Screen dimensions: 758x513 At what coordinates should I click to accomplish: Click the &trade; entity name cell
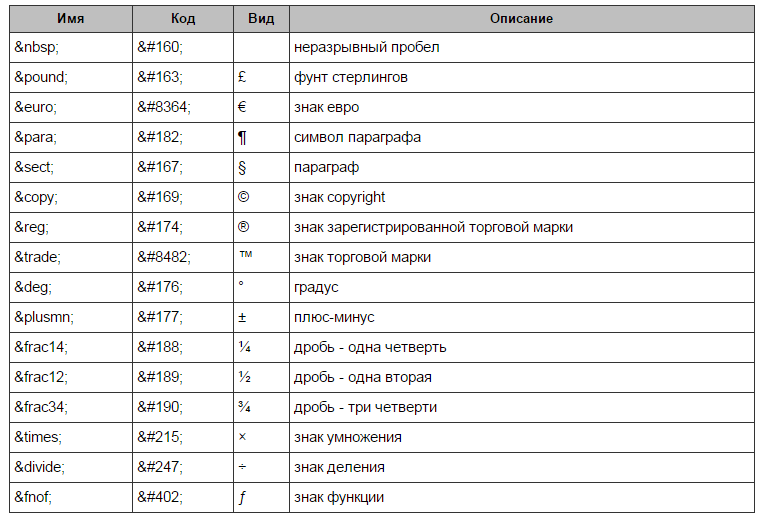71,257
